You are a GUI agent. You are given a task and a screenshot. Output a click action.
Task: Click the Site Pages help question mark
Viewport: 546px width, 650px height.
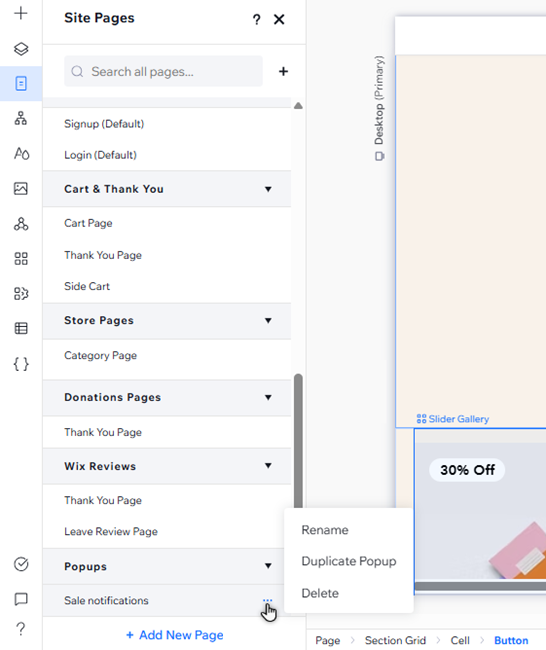[x=257, y=19]
